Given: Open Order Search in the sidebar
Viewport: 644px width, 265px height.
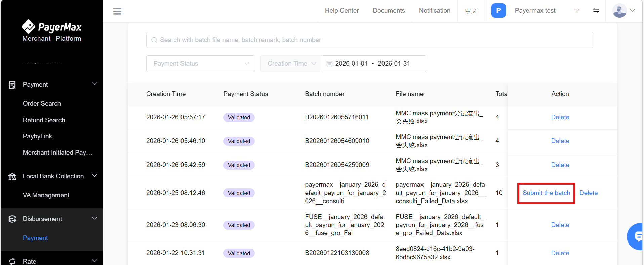Looking at the screenshot, I should [42, 103].
